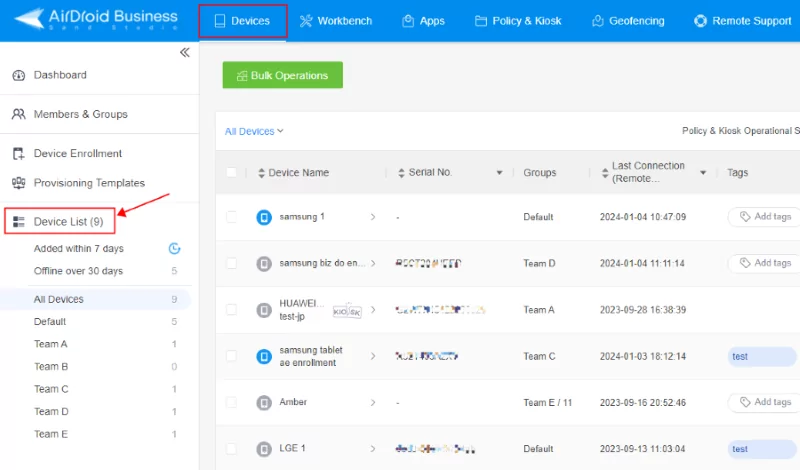Check the samsung biz do en row checkbox
The width and height of the screenshot is (800, 470).
point(231,263)
